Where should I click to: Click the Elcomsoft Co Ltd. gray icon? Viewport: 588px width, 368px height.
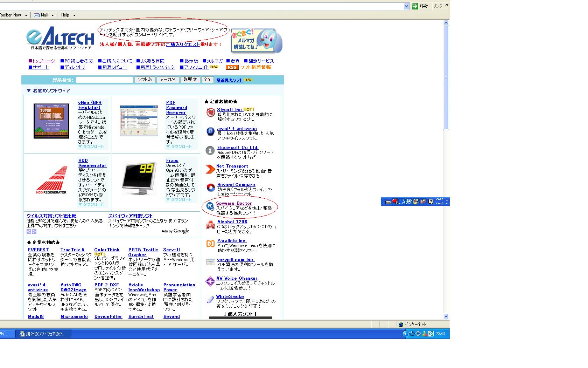(210, 150)
